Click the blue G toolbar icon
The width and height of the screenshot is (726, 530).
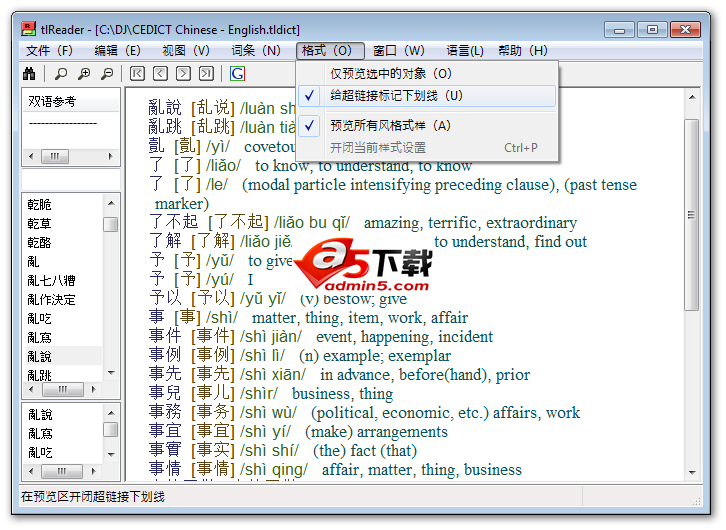(237, 73)
